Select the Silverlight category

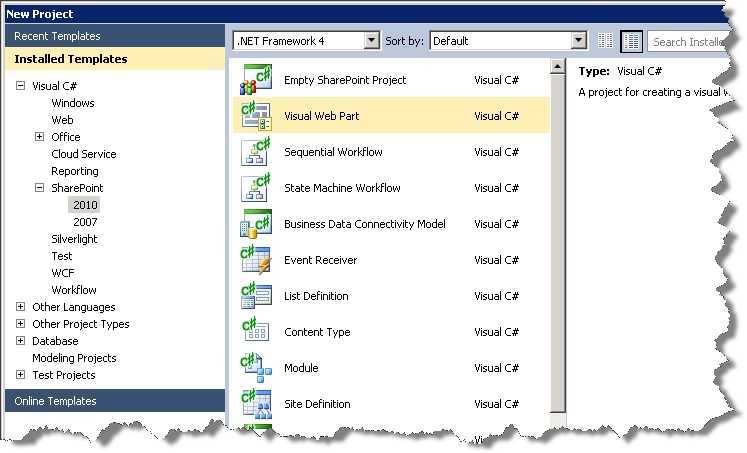[74, 239]
